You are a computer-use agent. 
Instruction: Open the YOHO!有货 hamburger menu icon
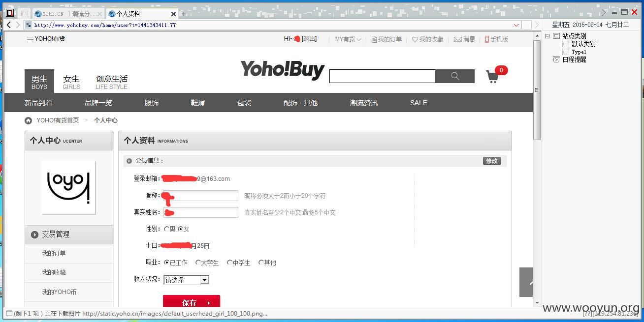[30, 39]
